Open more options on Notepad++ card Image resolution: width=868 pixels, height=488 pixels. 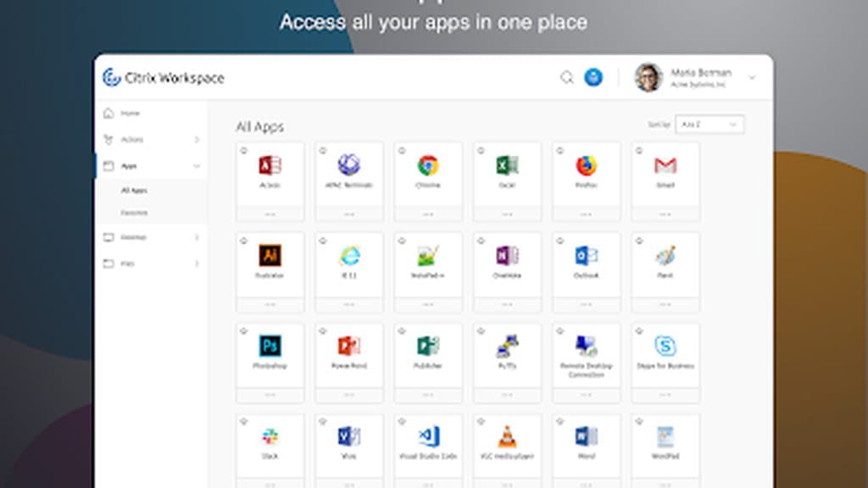[x=428, y=304]
